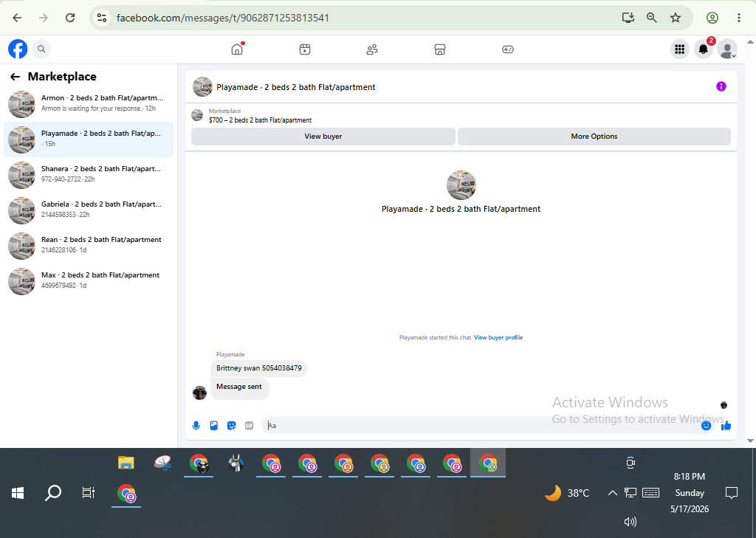
Task: Go back in browser history
Action: coord(18,18)
